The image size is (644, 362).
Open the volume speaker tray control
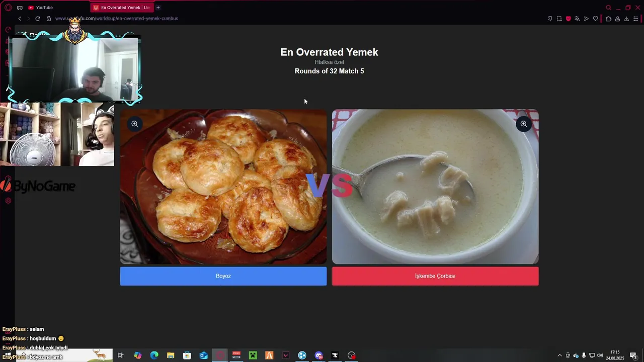click(600, 355)
